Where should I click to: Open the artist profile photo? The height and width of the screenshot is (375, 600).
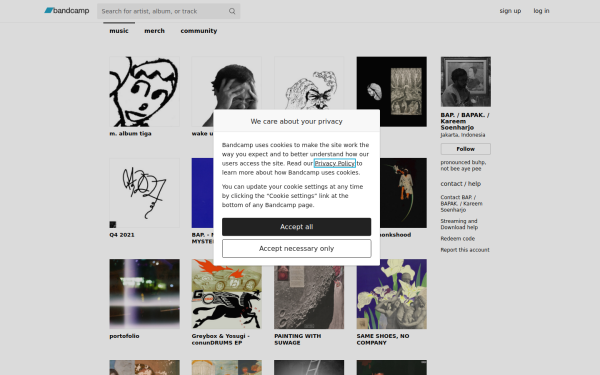click(466, 82)
